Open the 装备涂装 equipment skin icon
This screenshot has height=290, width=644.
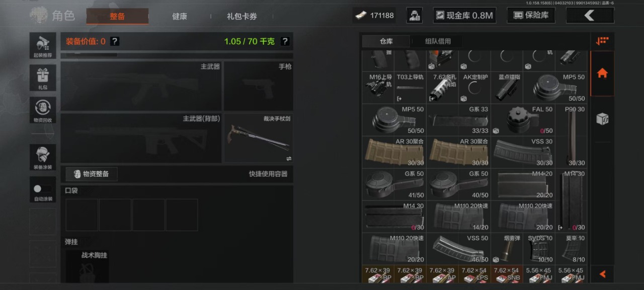pos(43,157)
